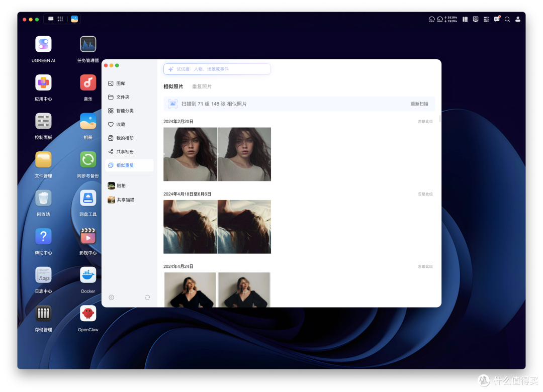This screenshot has width=543, height=392.
Task: Switch to Duplicate Photos (重复照片) tab
Action: point(202,86)
